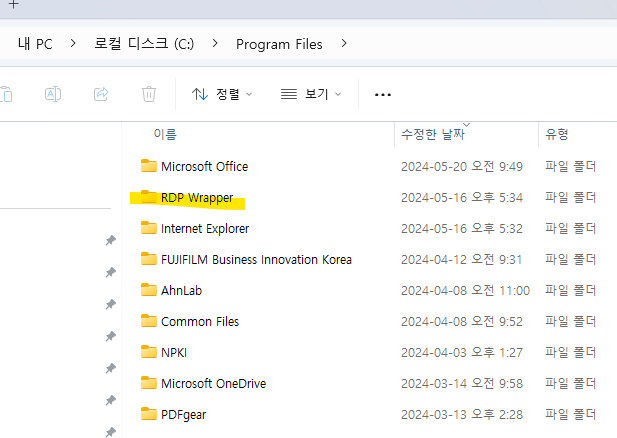Image resolution: width=617 pixels, height=438 pixels.
Task: Expand chevron after 내 PC breadcrumb
Action: [73, 43]
